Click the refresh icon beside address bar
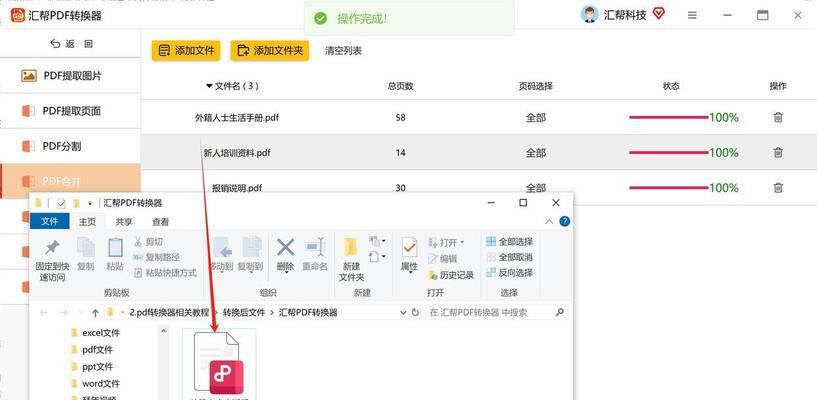The image size is (817, 400). tap(415, 312)
